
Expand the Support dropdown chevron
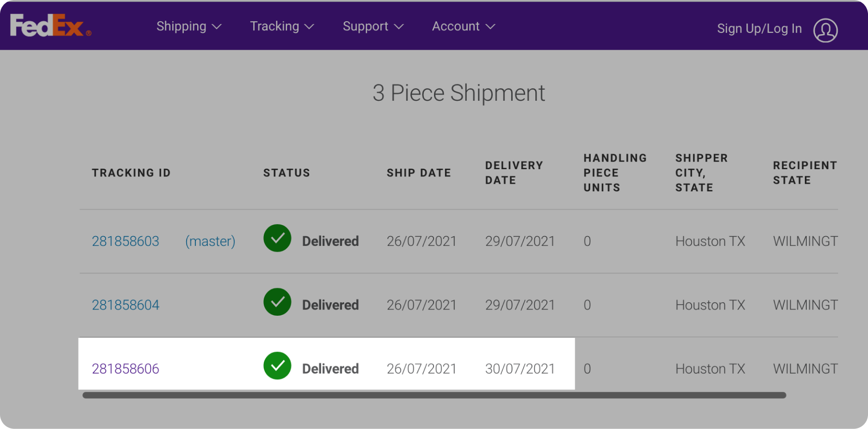coord(399,27)
